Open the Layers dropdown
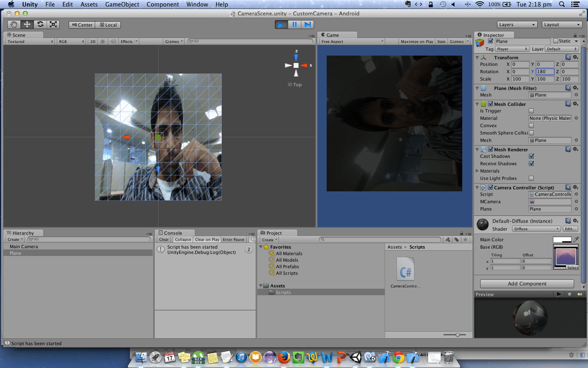Screen dimensions: 588x368 tap(517, 25)
